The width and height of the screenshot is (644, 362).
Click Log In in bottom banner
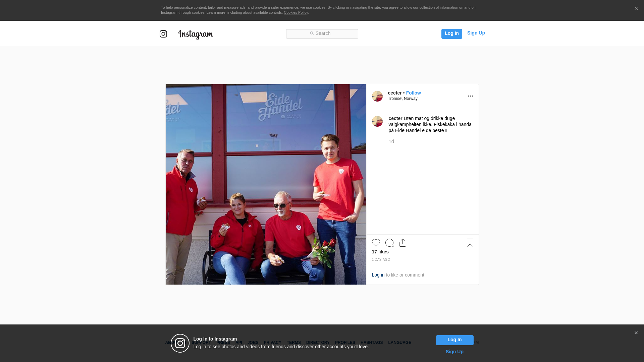(x=454, y=340)
